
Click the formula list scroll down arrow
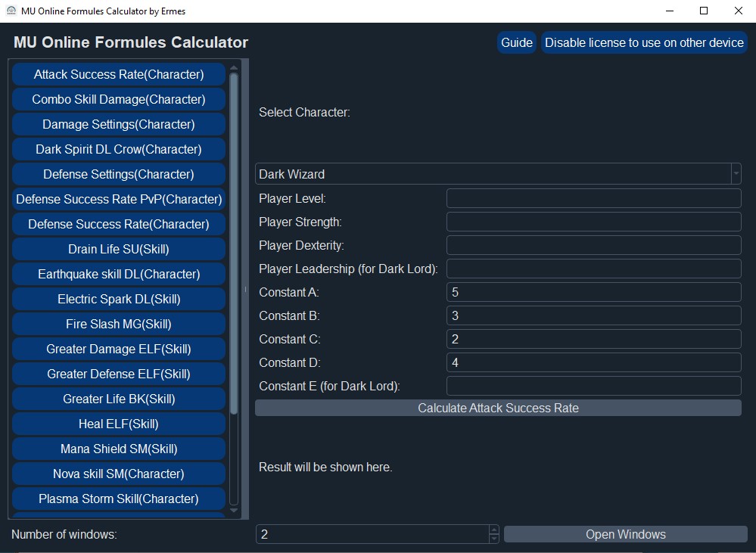click(x=234, y=511)
